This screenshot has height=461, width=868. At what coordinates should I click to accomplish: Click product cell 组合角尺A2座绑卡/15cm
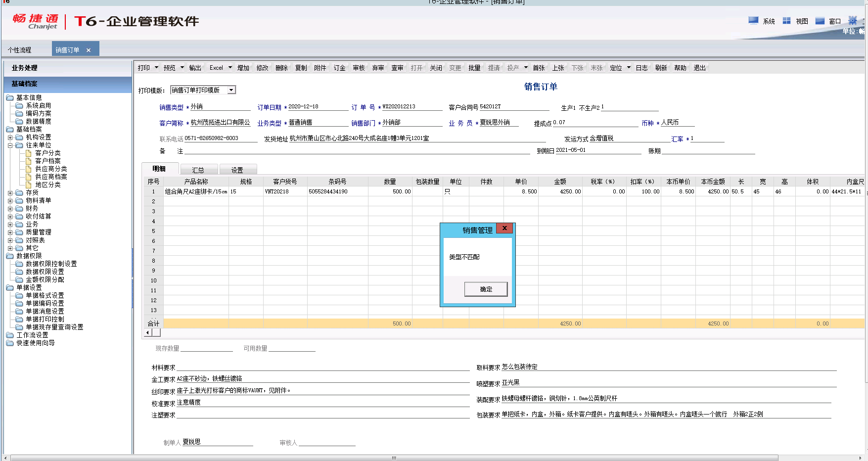[196, 191]
